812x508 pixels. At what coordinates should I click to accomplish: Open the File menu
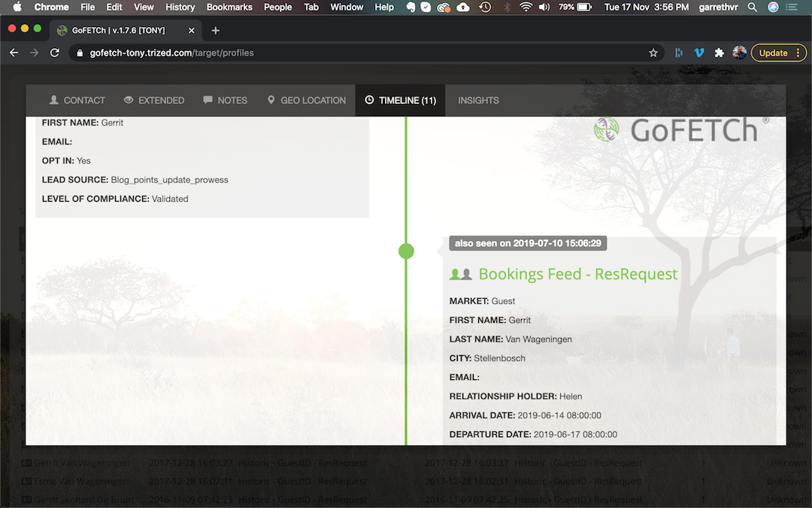pos(87,7)
